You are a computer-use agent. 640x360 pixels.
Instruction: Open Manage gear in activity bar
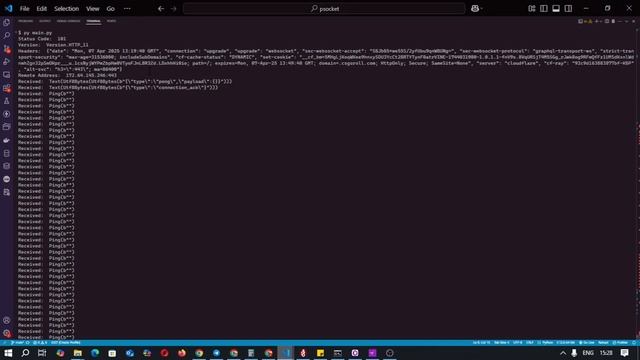(x=7, y=333)
